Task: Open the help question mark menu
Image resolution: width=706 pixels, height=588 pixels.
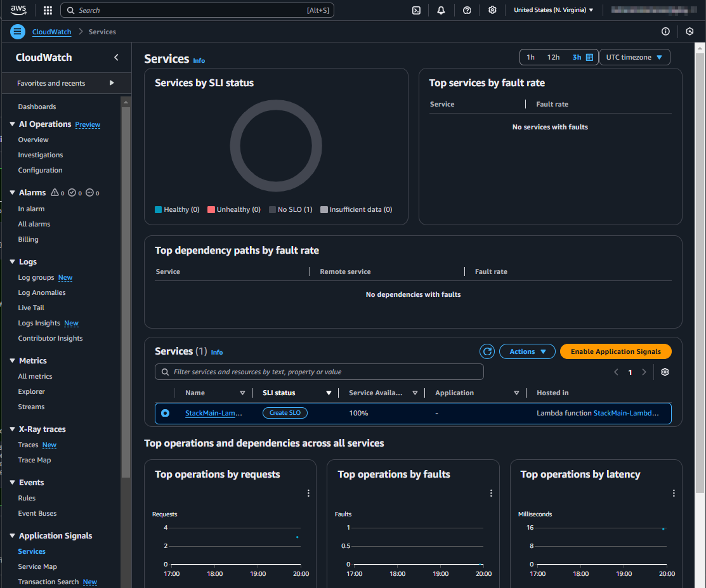Action: click(467, 10)
